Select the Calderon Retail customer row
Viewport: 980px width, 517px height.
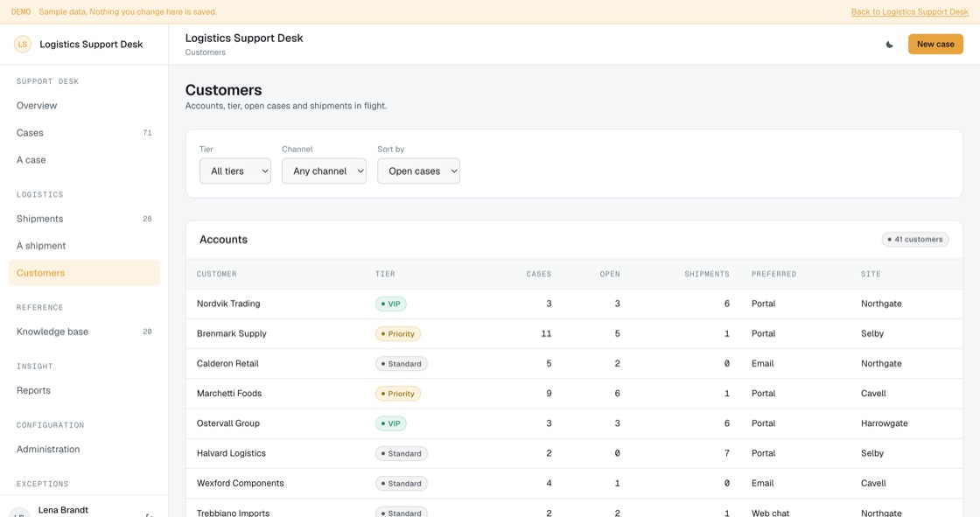click(x=574, y=364)
